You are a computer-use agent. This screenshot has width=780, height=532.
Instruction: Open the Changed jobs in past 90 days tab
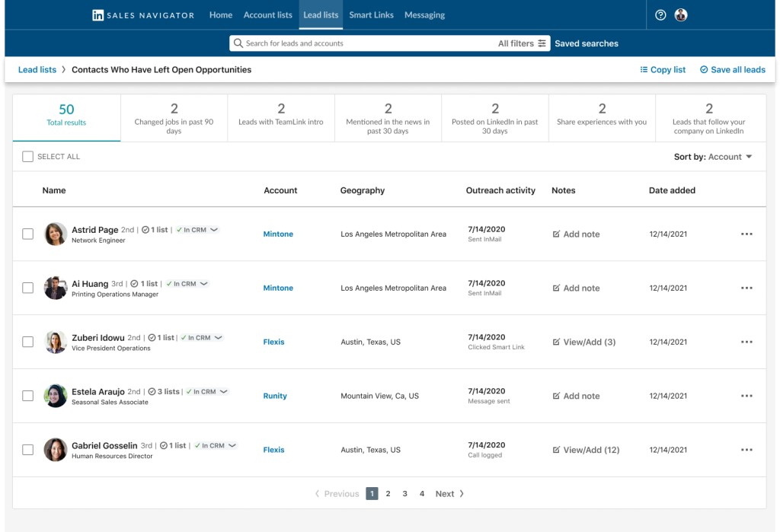pyautogui.click(x=173, y=116)
